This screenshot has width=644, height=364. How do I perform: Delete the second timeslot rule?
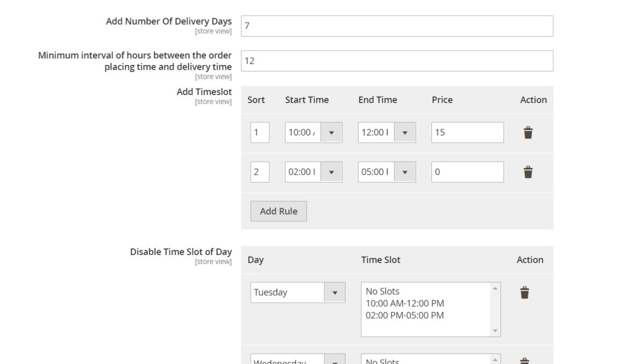click(529, 172)
